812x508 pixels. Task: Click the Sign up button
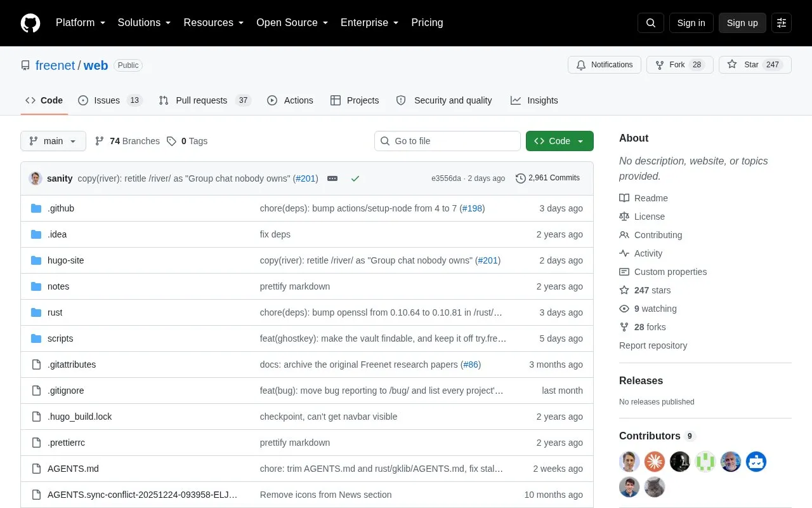(742, 23)
